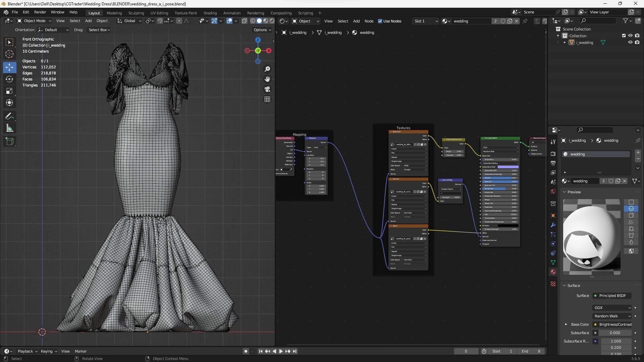
Task: Activate the Scale tool
Action: tap(9, 91)
